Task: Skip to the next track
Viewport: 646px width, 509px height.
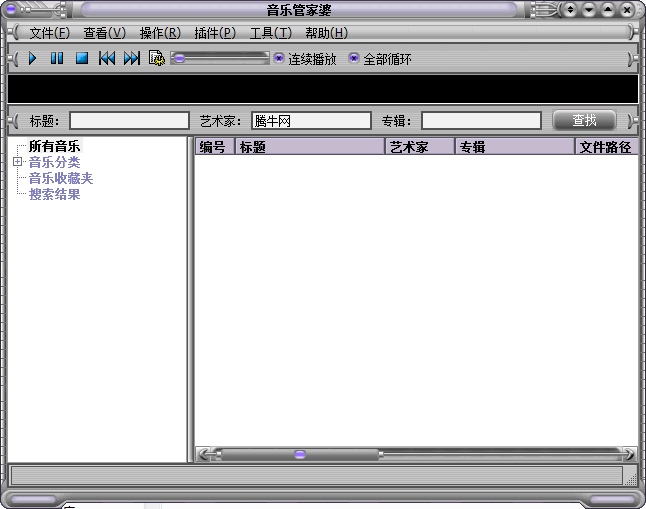Action: pyautogui.click(x=132, y=58)
